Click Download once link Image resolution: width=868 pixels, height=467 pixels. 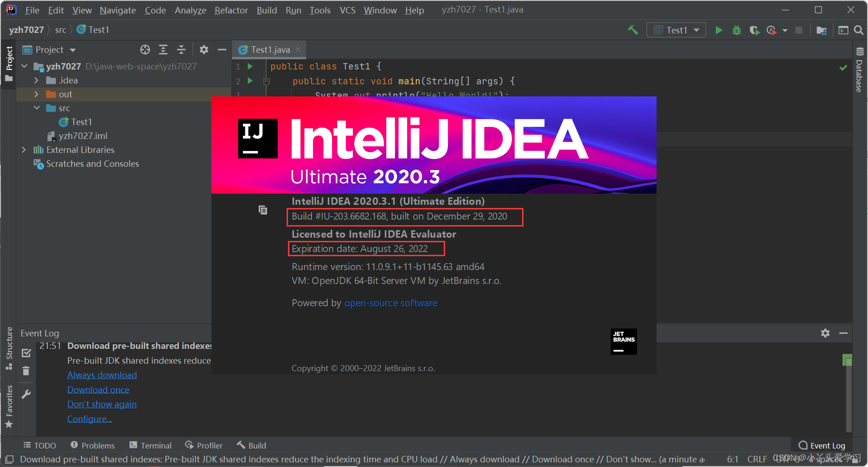pyautogui.click(x=98, y=390)
